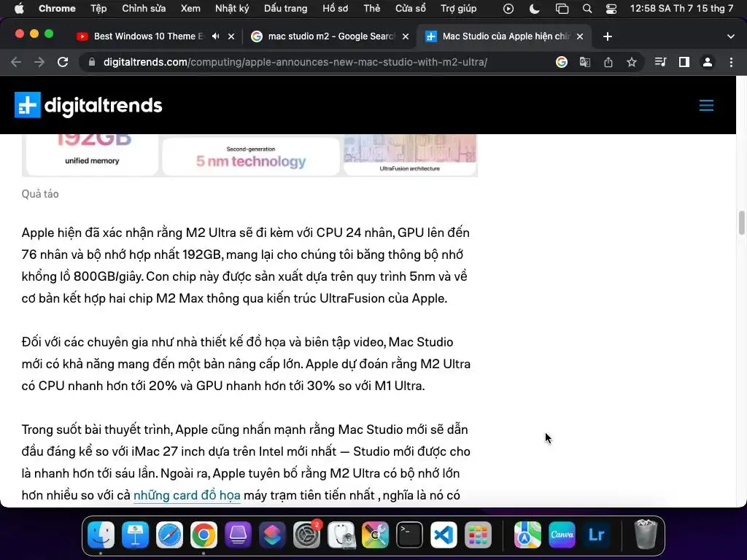Open Chrome profile avatar menu

(x=708, y=62)
